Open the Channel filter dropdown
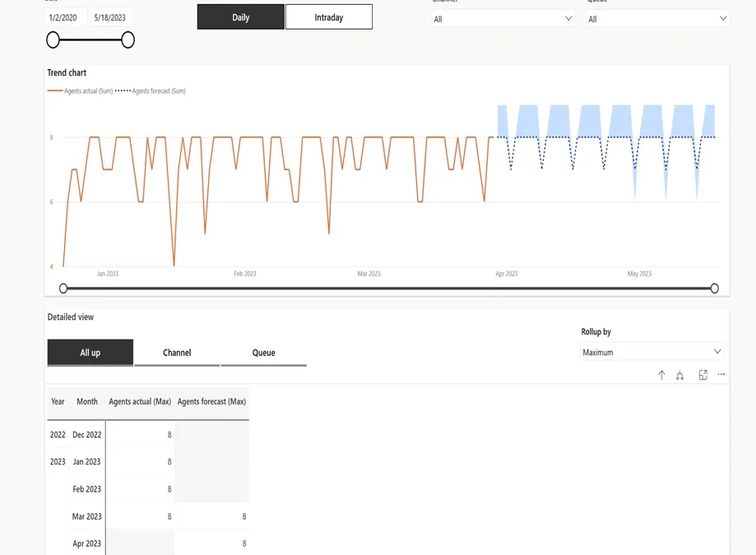756x555 pixels. (x=503, y=19)
